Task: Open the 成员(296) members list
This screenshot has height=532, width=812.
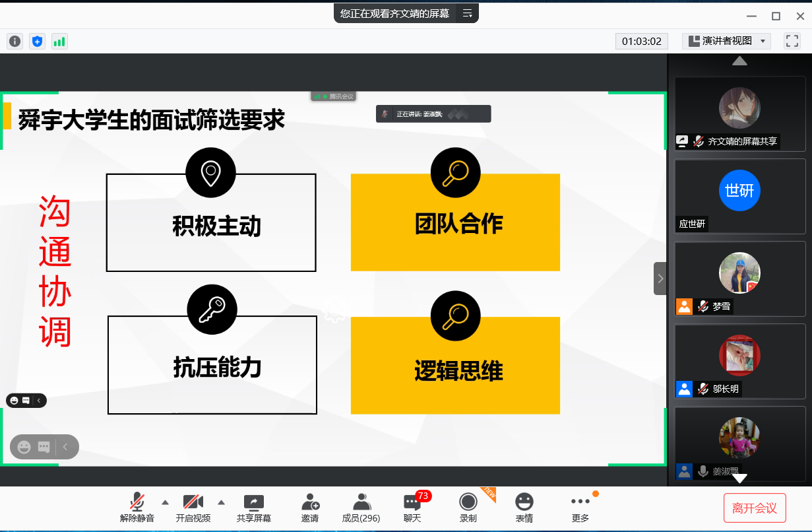Action: pyautogui.click(x=361, y=508)
